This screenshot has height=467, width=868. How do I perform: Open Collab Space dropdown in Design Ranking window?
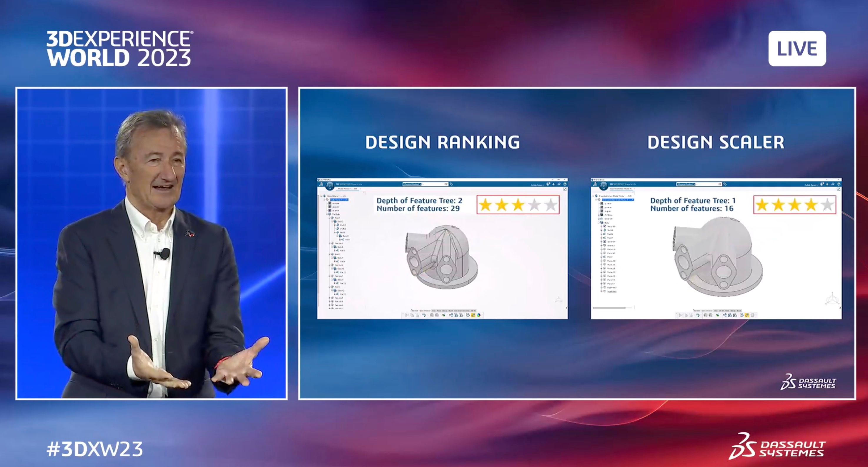pyautogui.click(x=538, y=185)
